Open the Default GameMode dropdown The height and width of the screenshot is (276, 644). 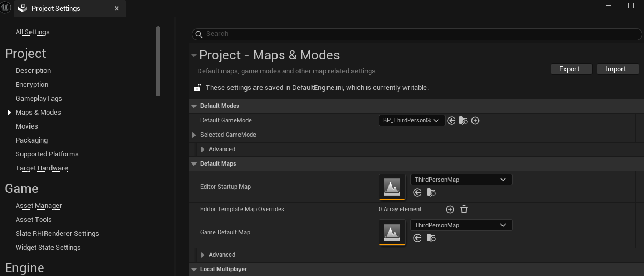click(x=411, y=121)
